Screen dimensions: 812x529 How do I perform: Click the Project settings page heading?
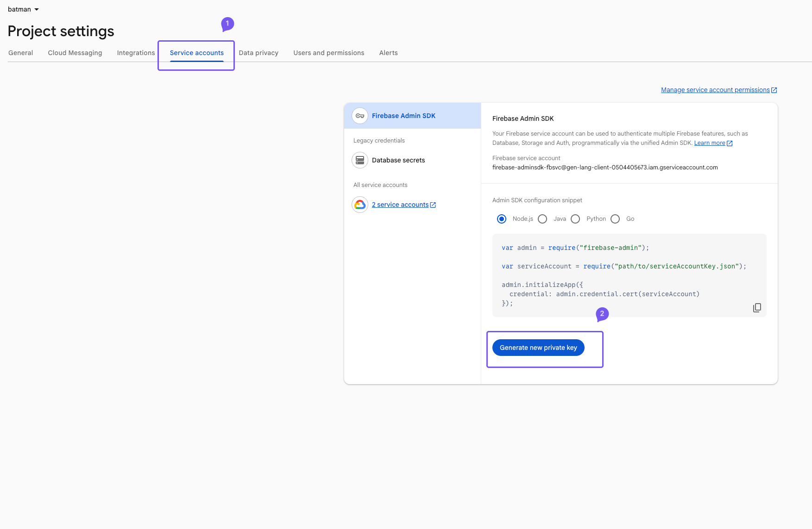coord(61,31)
